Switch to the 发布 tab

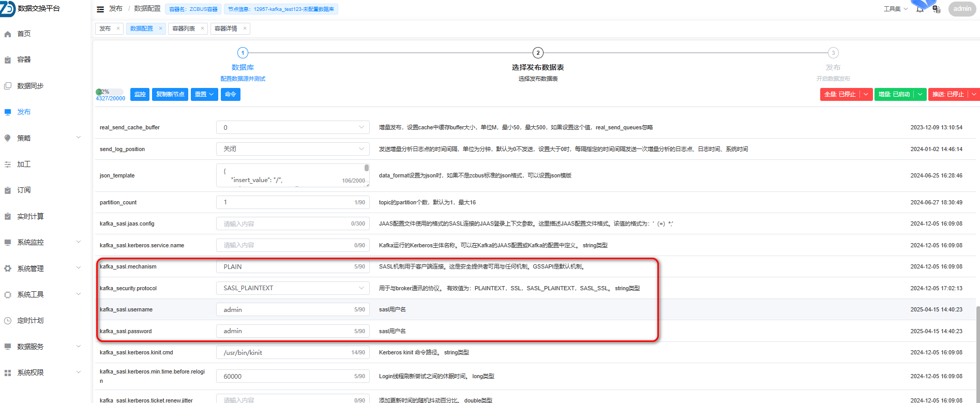(x=105, y=28)
